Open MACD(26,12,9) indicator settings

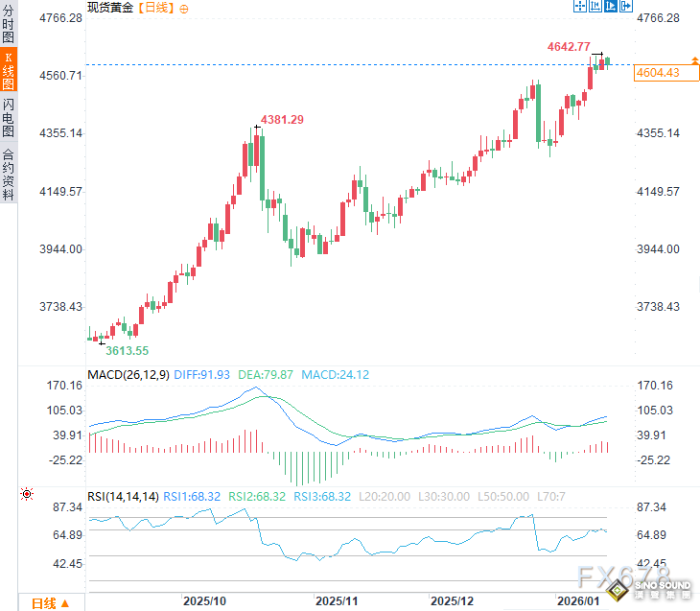pyautogui.click(x=129, y=374)
